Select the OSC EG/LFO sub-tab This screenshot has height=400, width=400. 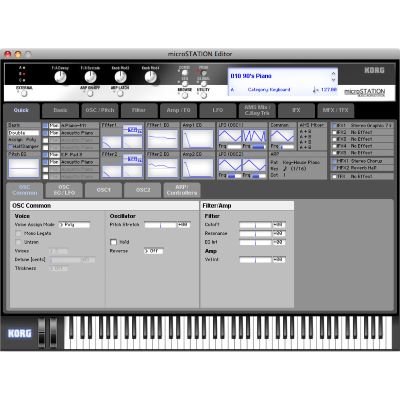pos(64,190)
